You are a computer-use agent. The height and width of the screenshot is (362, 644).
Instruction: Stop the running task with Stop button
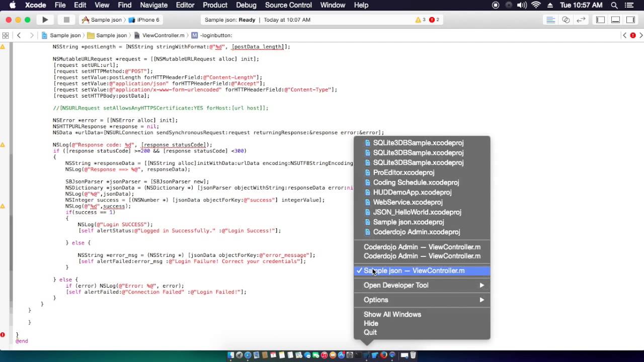point(66,20)
